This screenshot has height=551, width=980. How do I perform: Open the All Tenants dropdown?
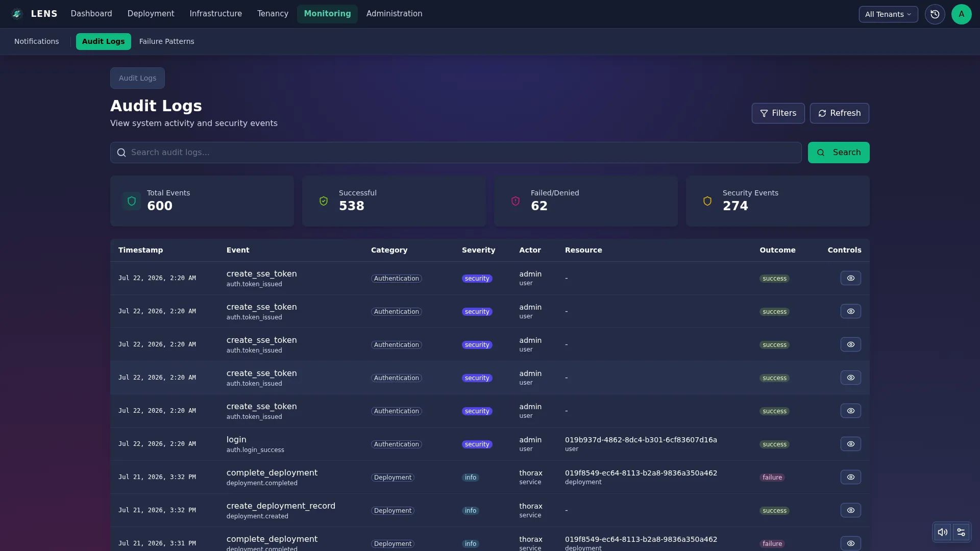[x=888, y=14]
